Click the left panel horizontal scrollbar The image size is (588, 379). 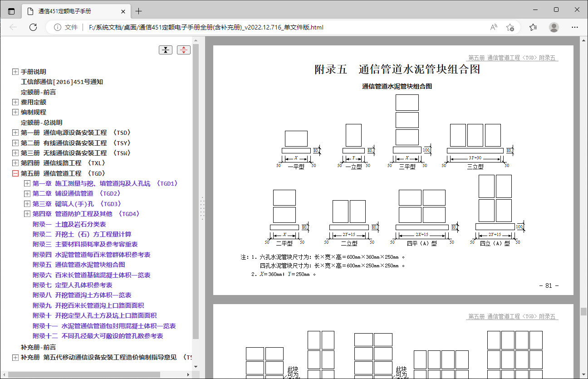[84, 375]
